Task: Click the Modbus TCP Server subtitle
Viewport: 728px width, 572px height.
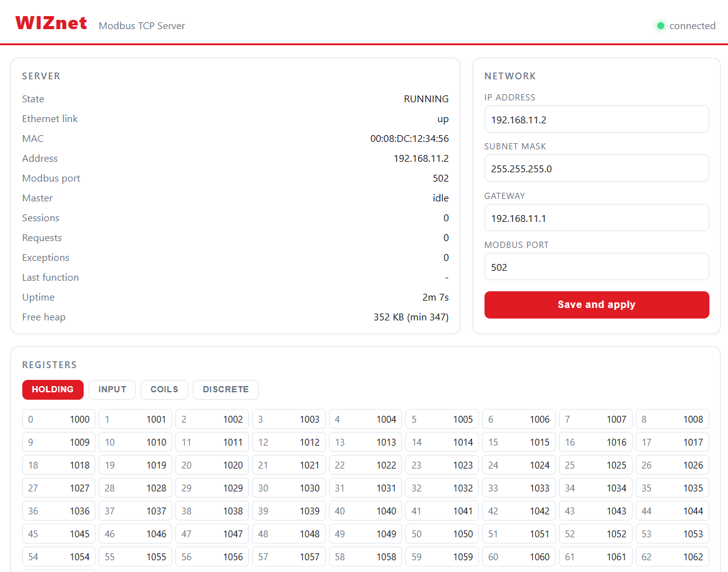Action: [142, 26]
